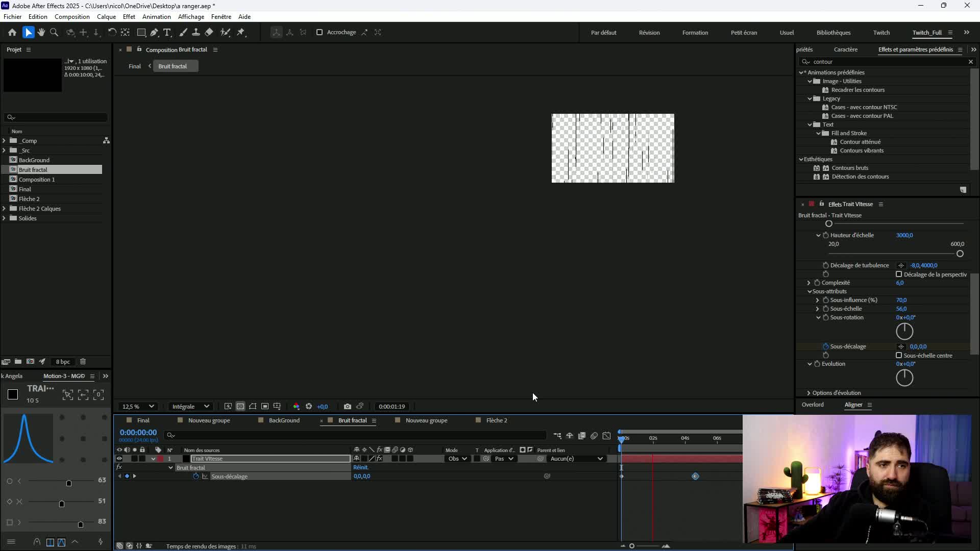Open the Calque menu
The image size is (980, 551).
tap(107, 17)
